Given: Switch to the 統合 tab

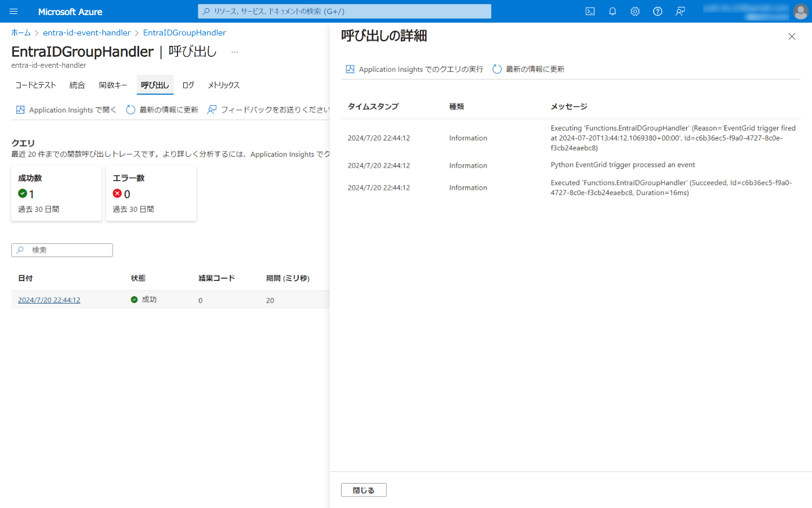Looking at the screenshot, I should tap(77, 85).
